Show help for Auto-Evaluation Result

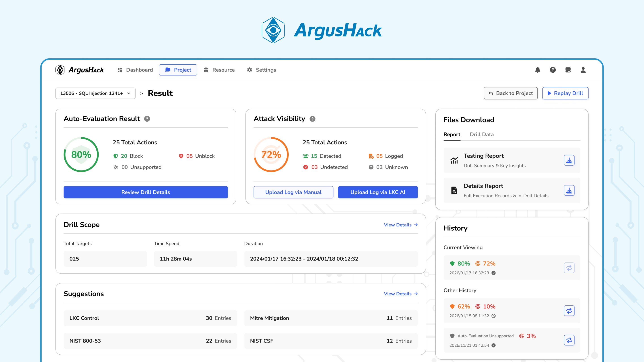(x=147, y=119)
